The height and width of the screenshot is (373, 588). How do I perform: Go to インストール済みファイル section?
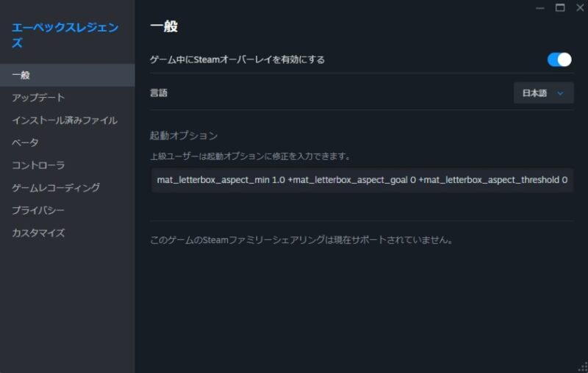click(64, 120)
